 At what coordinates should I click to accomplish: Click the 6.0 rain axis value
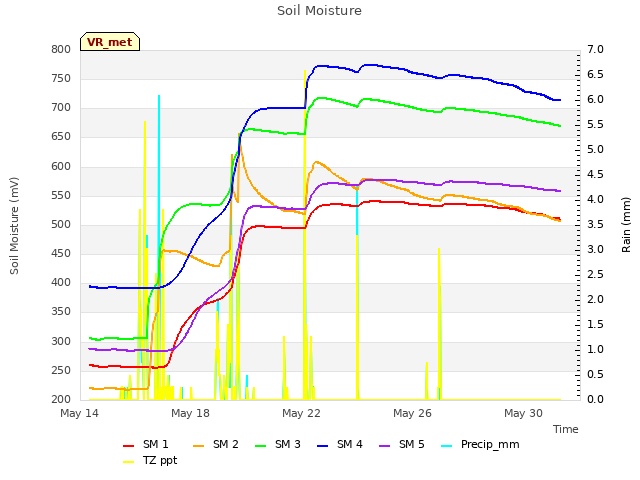pyautogui.click(x=595, y=100)
